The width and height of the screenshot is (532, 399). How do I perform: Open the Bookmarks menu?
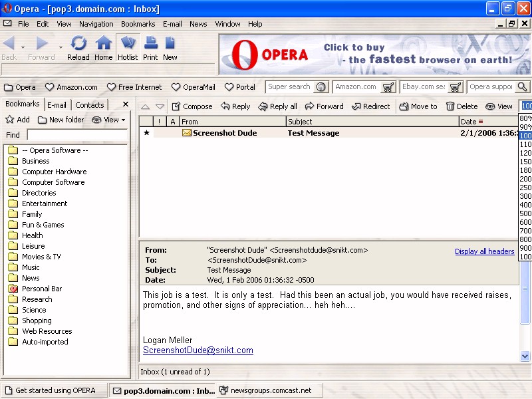pyautogui.click(x=138, y=24)
